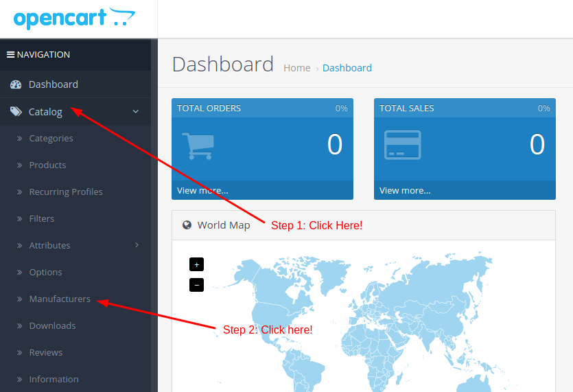Click the Dashboard gauge icon in sidebar
Viewport: 573px width, 392px height.
click(16, 84)
